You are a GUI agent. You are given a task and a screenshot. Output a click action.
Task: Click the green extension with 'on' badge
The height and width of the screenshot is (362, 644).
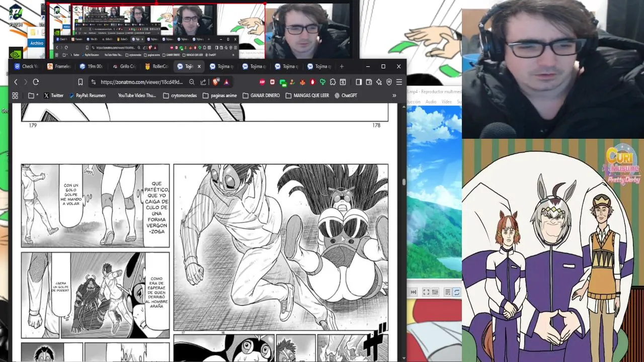click(x=283, y=82)
